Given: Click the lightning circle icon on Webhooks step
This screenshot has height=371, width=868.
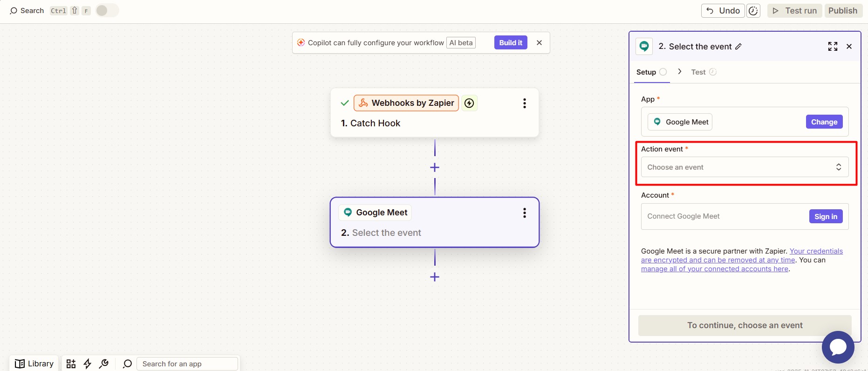Looking at the screenshot, I should 470,103.
